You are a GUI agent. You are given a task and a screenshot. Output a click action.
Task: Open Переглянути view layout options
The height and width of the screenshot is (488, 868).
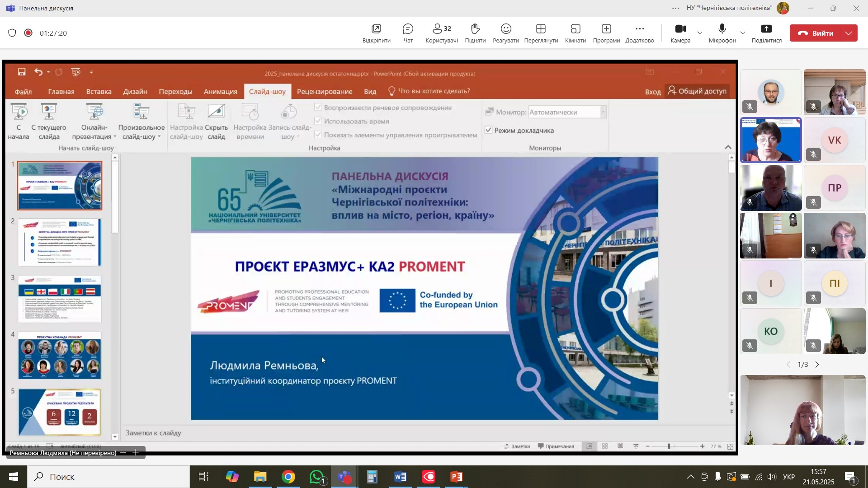click(541, 33)
